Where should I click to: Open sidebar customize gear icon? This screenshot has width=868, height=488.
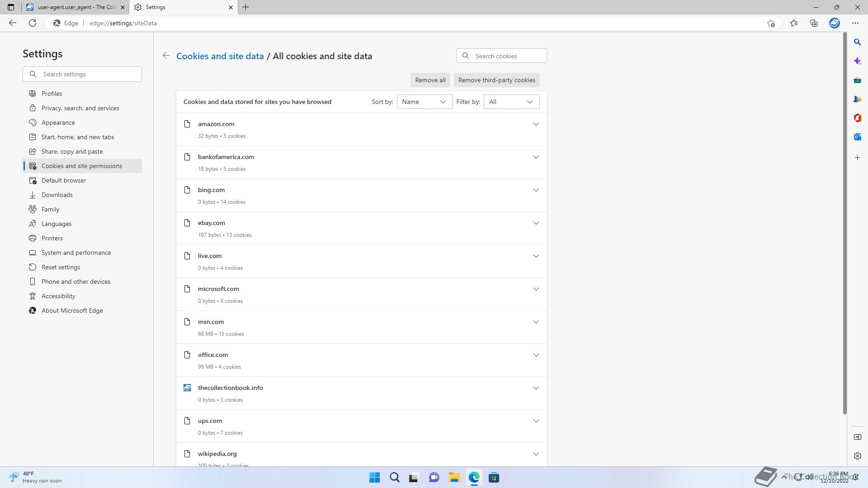pyautogui.click(x=857, y=456)
